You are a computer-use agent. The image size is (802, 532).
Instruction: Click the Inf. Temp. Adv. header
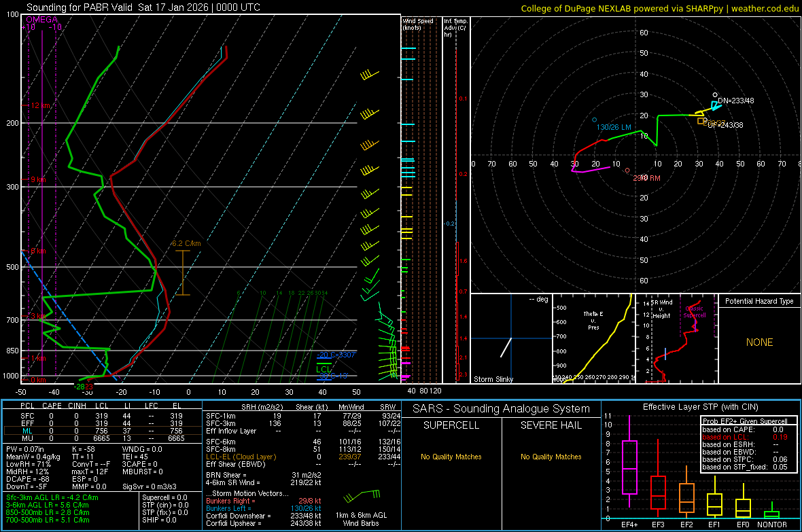coord(455,28)
